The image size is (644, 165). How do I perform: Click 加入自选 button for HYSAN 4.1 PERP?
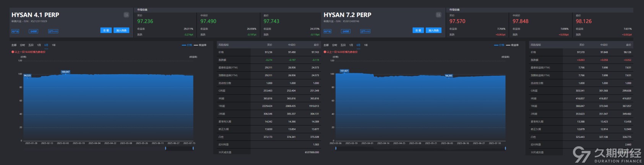click(x=122, y=30)
